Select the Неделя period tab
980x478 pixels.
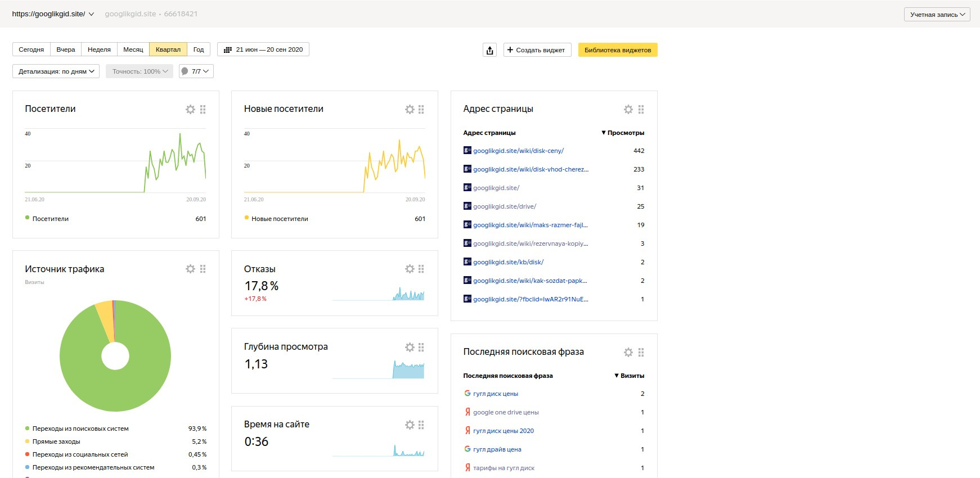99,49
